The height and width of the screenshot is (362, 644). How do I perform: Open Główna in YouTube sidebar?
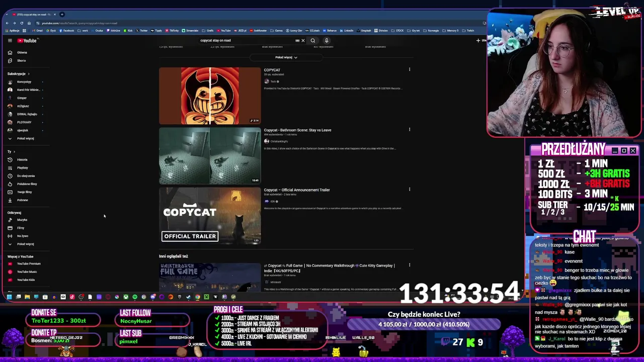(x=22, y=52)
